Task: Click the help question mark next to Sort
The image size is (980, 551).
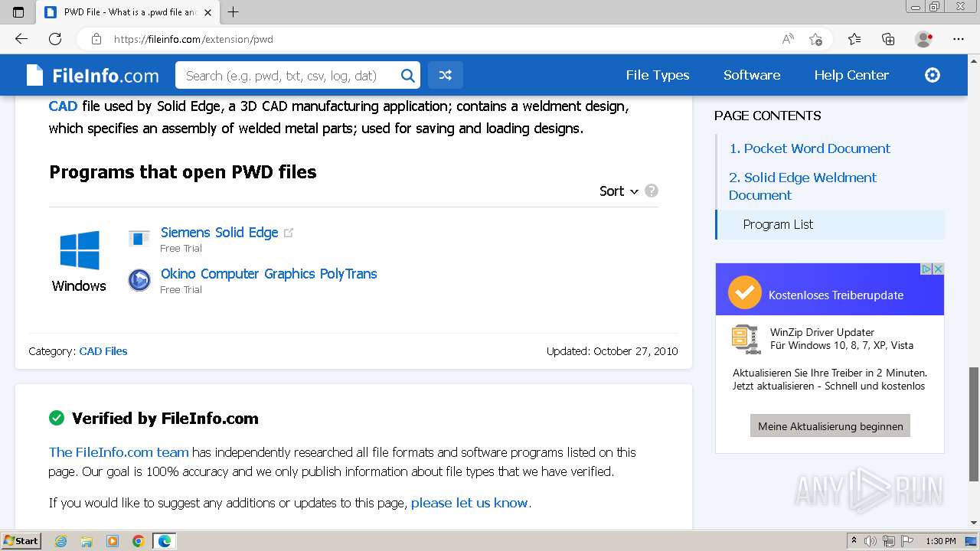Action: click(652, 191)
